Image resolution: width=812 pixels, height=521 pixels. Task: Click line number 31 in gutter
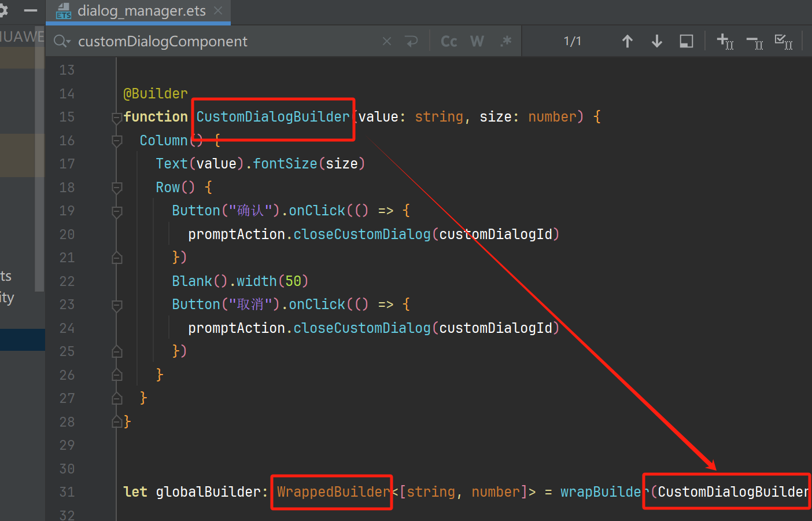(x=67, y=492)
